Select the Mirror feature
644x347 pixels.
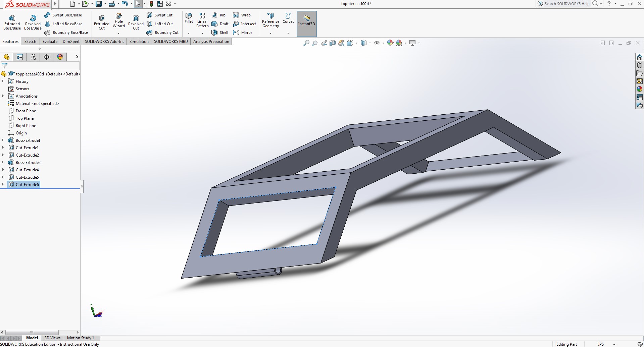(243, 33)
